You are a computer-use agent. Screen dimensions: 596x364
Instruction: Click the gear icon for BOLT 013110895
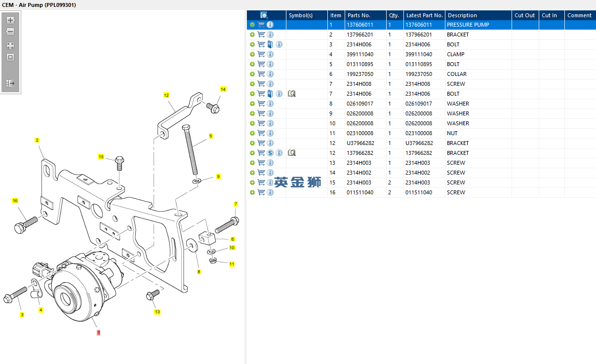pyautogui.click(x=252, y=64)
